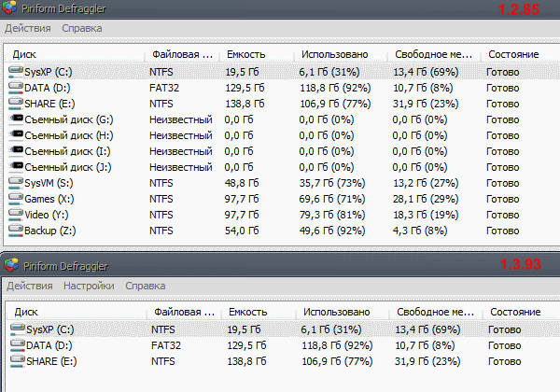Viewport: 560px width, 392px height.
Task: Open the Справка menu in the top window
Action: coord(82,28)
